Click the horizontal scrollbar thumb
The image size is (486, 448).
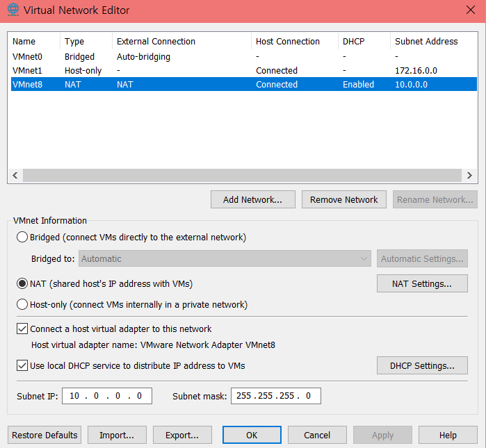243,175
